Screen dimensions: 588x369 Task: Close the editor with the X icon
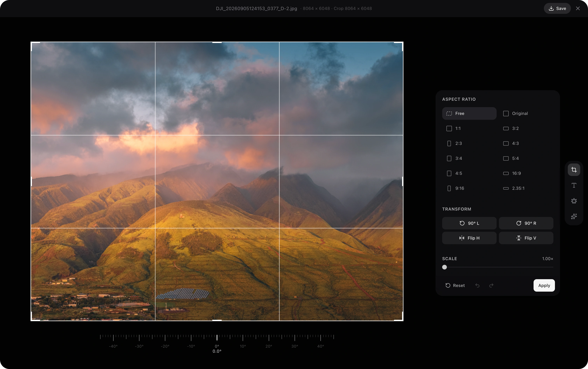coord(578,8)
